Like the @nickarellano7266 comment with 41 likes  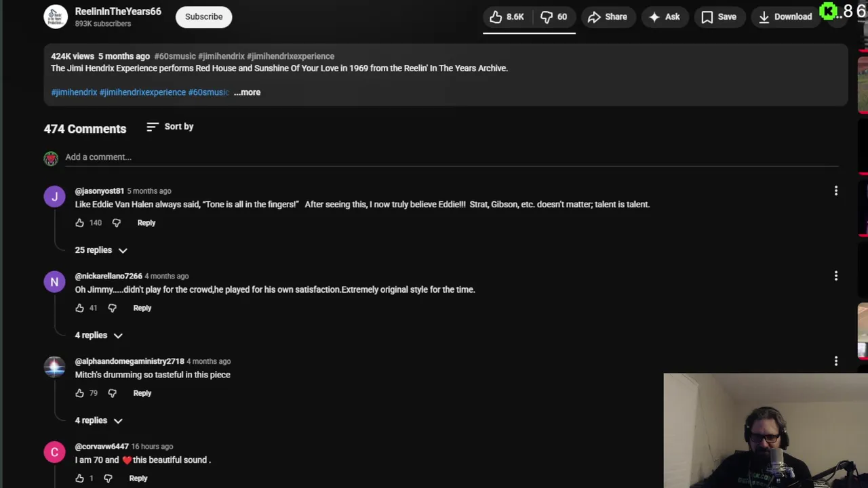tap(79, 308)
